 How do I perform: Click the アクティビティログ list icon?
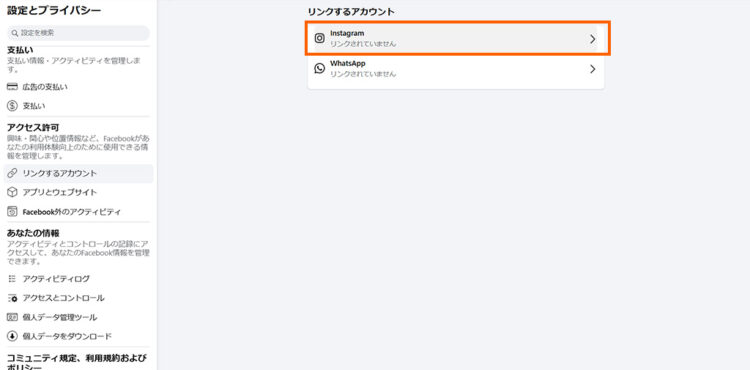pyautogui.click(x=12, y=279)
